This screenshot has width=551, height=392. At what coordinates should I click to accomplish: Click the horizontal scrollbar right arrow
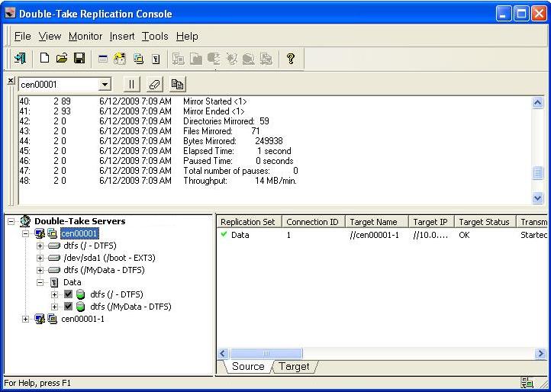coord(540,354)
